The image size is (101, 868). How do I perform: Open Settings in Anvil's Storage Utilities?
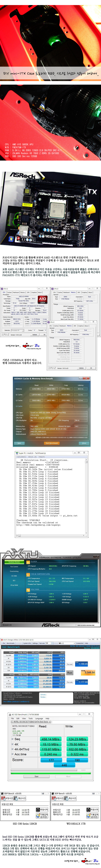coord(35,643)
